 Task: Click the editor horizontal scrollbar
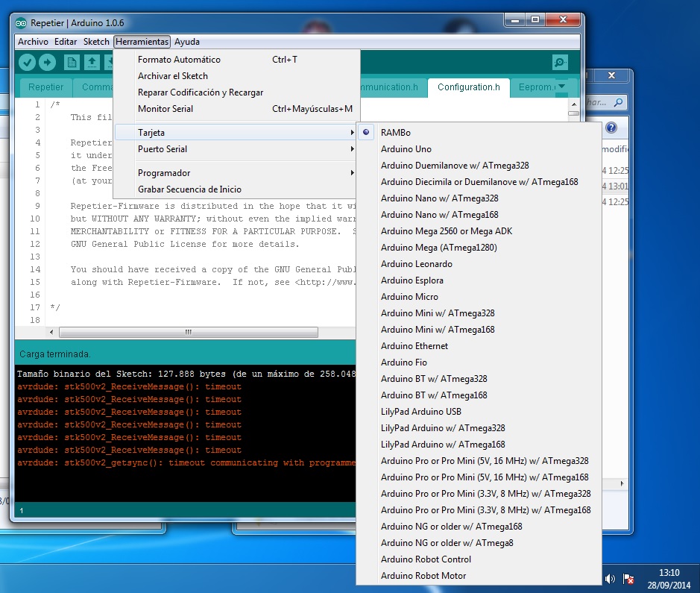[x=188, y=333]
